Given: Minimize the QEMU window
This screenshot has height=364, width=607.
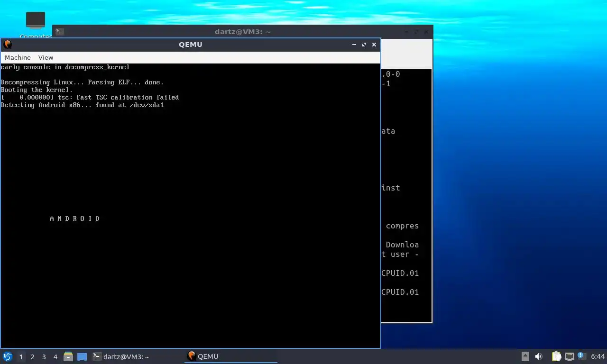Looking at the screenshot, I should 354,45.
